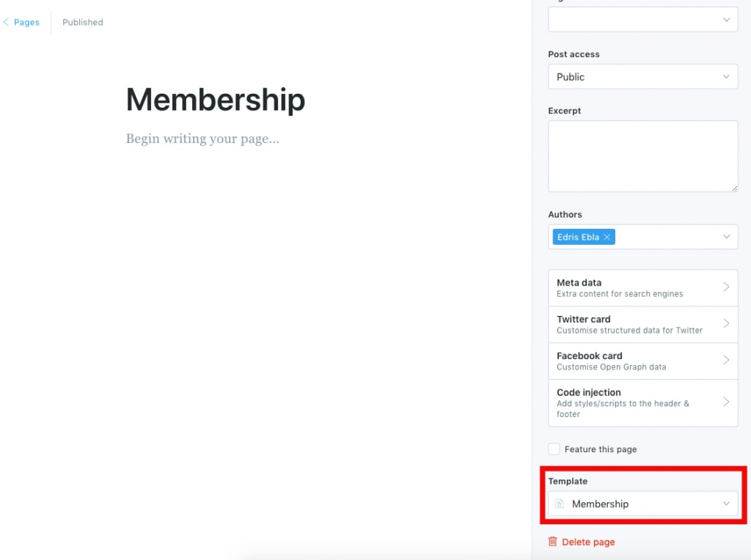Expand the Authors dropdown arrow

(x=726, y=237)
